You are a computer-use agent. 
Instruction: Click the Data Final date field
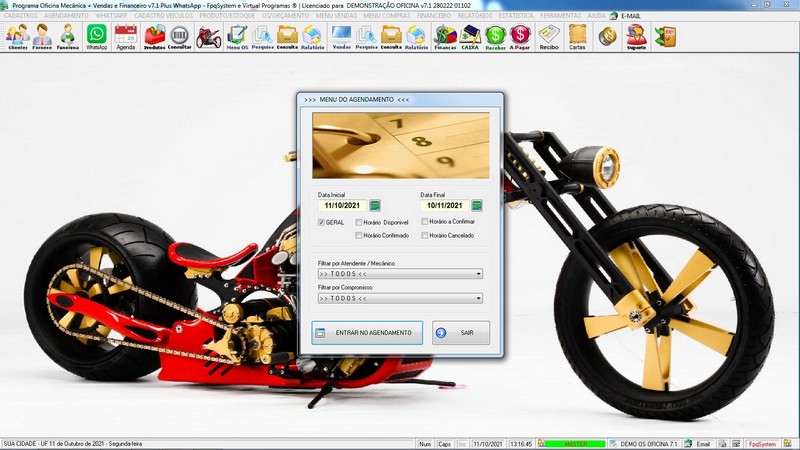444,206
